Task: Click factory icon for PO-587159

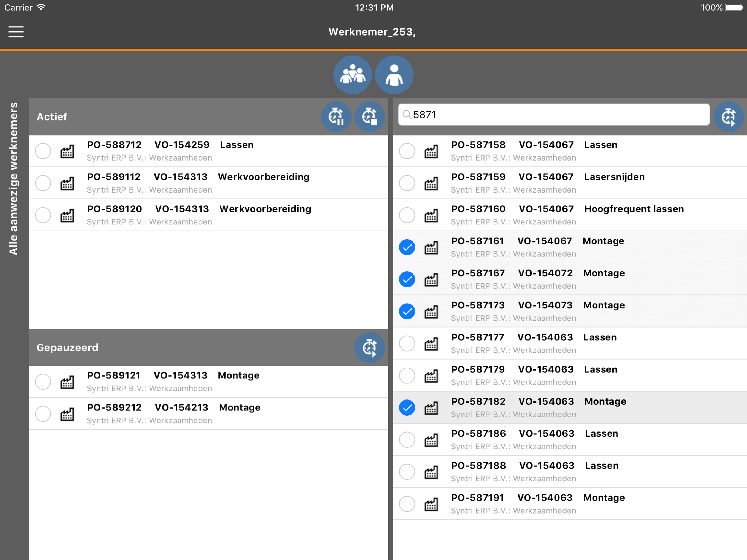Action: 431,183
